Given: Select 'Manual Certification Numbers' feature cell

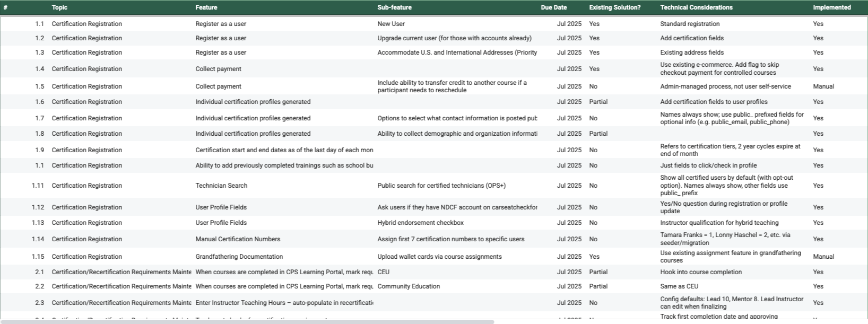Looking at the screenshot, I should pyautogui.click(x=238, y=239).
